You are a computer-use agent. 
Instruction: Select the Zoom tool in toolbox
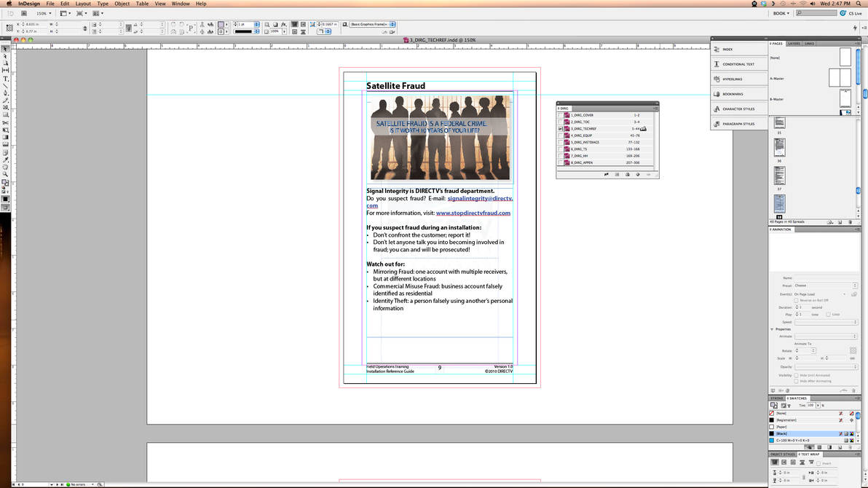tap(6, 175)
